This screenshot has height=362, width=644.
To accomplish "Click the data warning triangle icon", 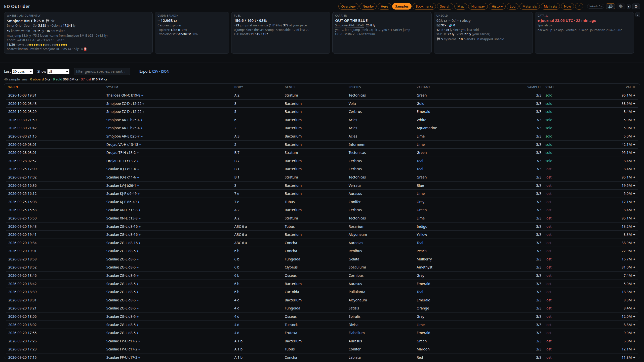I will (547, 16).
